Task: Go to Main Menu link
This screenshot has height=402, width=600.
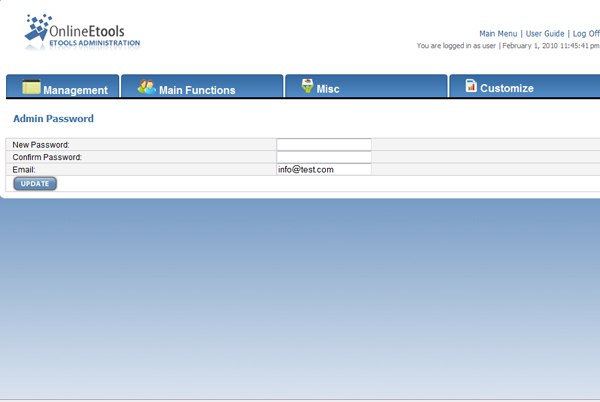Action: click(x=498, y=34)
